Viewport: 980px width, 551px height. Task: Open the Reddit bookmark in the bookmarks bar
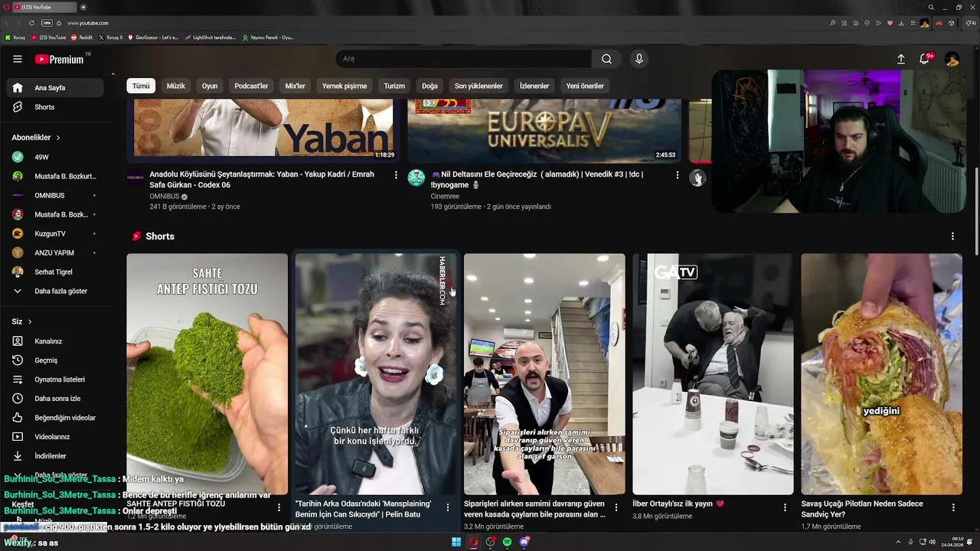[82, 37]
